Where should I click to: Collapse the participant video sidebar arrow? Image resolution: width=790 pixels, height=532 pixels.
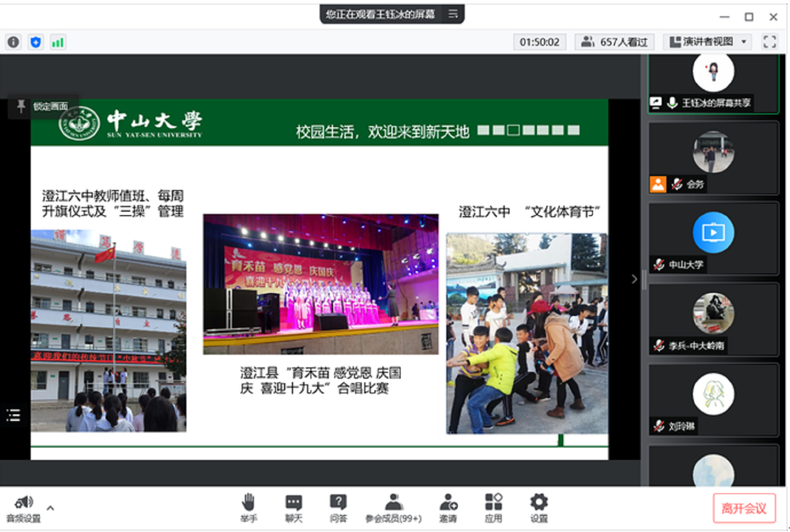634,279
